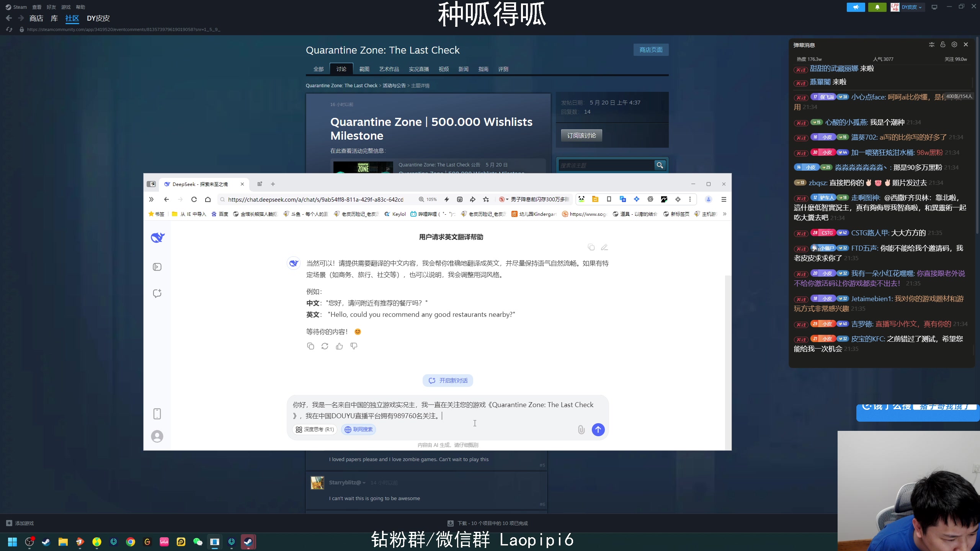Open 活动与公告 breadcrumb link

(394, 86)
